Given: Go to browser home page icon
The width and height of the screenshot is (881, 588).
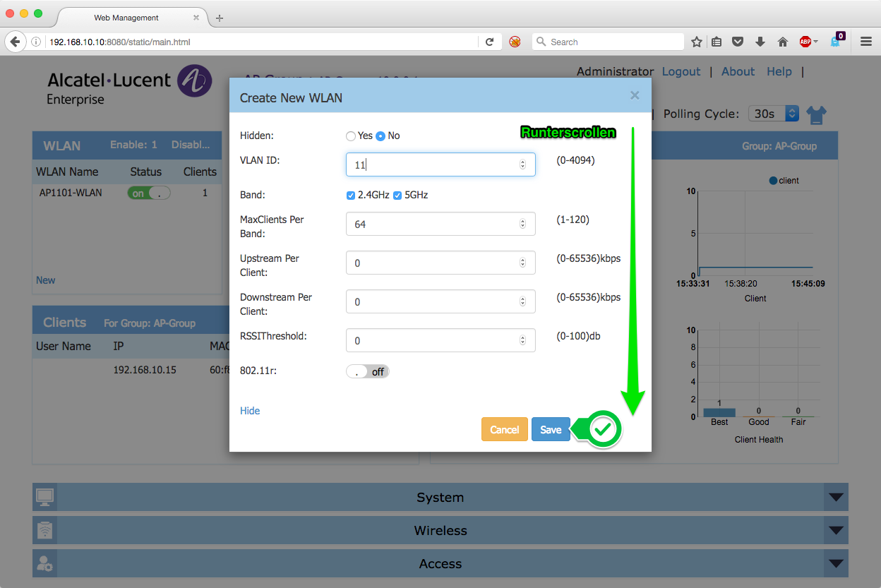Looking at the screenshot, I should (782, 42).
